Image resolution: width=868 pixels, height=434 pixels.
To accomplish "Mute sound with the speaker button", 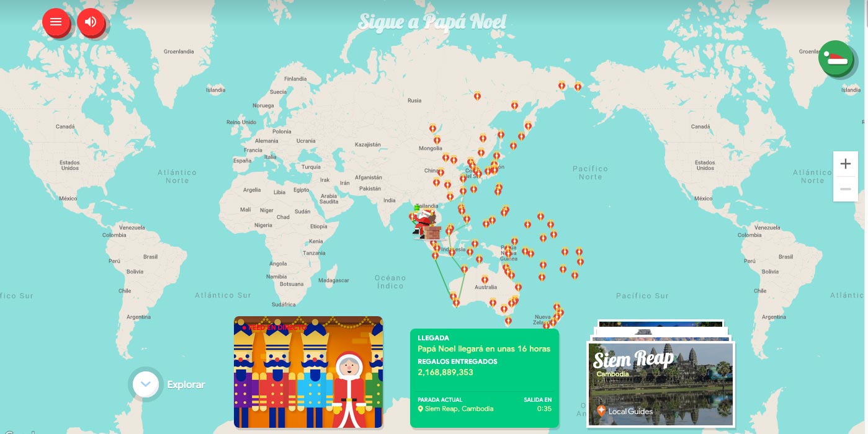I will click(91, 22).
